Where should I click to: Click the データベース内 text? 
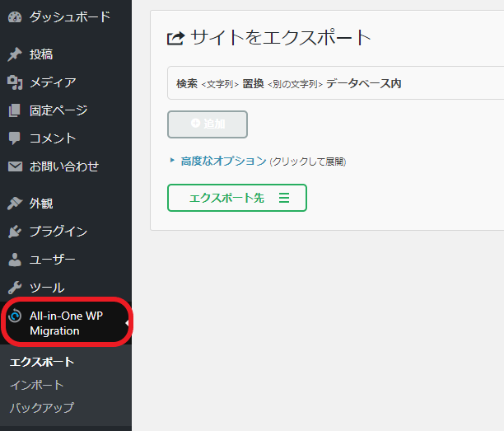364,83
